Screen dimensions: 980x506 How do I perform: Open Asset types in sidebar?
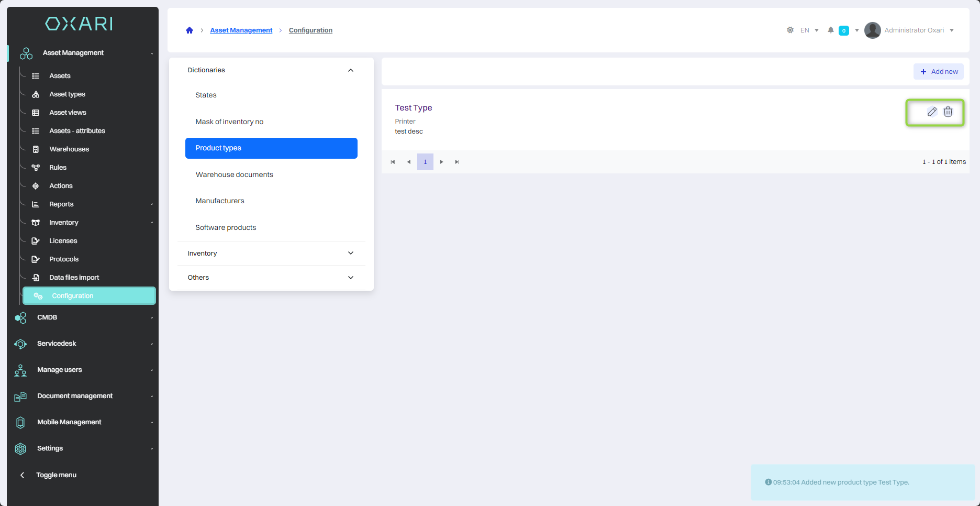67,94
